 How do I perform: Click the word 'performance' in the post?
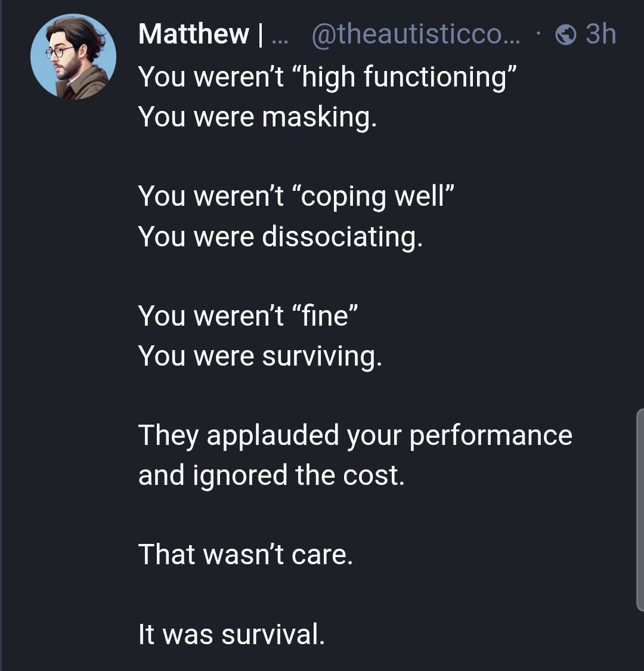click(490, 435)
